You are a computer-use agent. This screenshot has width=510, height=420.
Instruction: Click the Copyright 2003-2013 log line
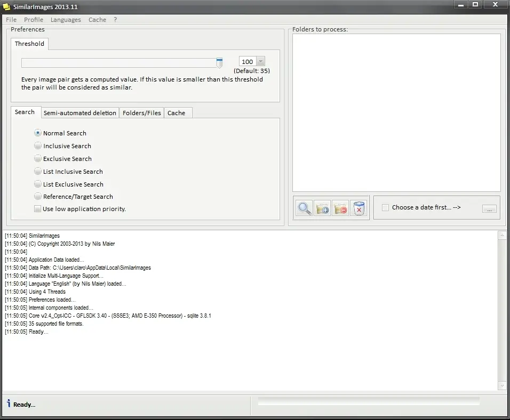point(60,244)
